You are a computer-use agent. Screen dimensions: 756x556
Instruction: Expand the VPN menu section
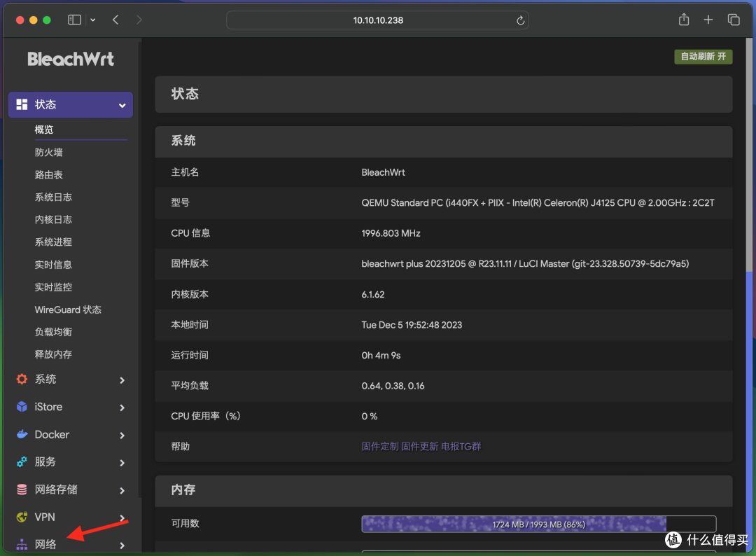[124, 517]
